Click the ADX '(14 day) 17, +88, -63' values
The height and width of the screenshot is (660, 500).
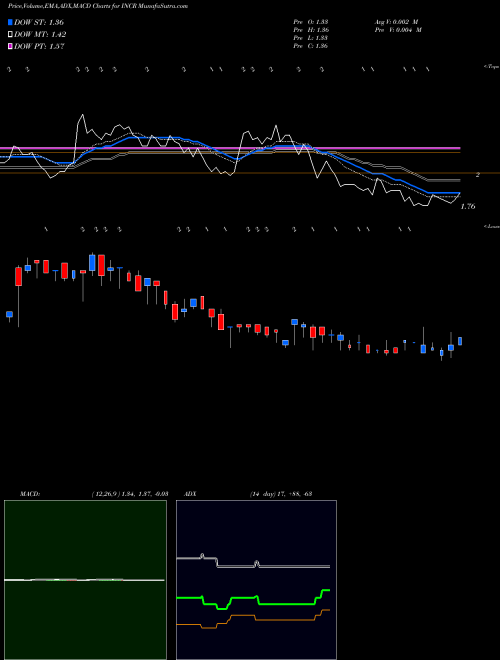pos(280,494)
